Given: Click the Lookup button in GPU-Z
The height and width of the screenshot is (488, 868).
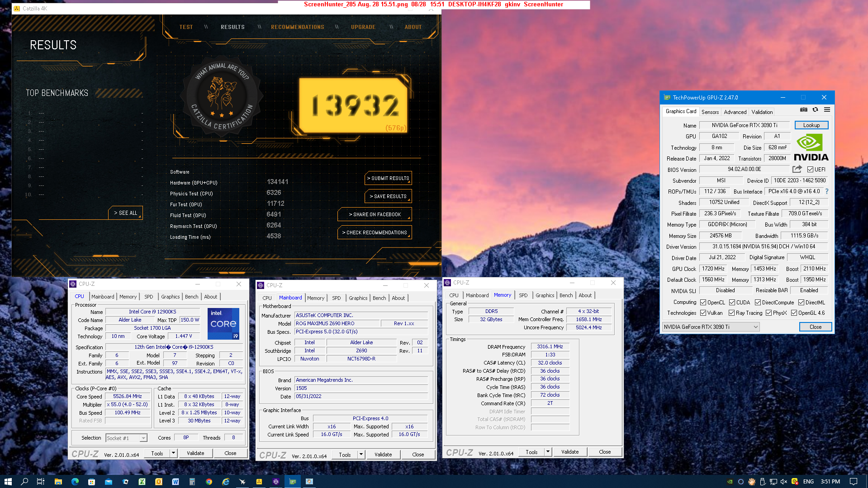Looking at the screenshot, I should [811, 125].
